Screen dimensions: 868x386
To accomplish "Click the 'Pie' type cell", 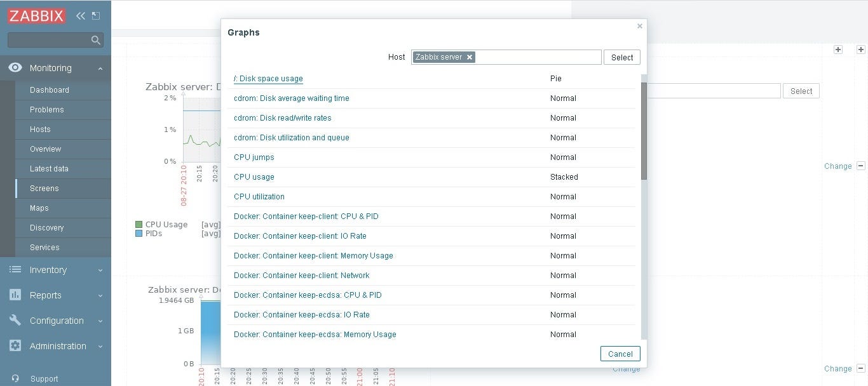I will [556, 79].
